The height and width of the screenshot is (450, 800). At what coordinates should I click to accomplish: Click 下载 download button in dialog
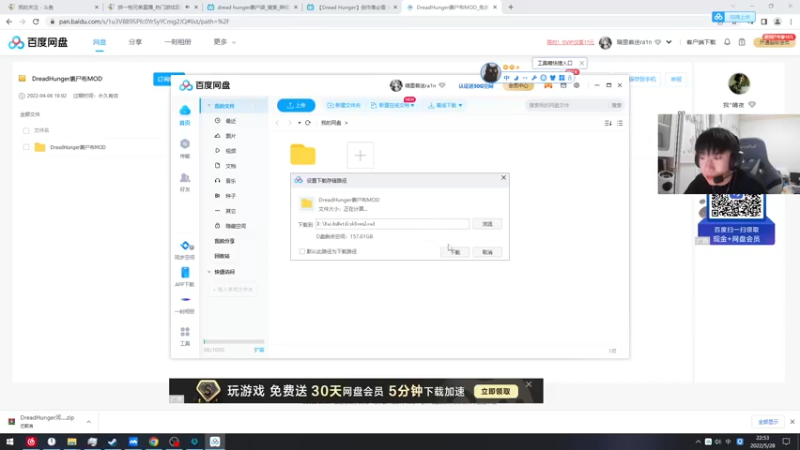[x=455, y=252]
